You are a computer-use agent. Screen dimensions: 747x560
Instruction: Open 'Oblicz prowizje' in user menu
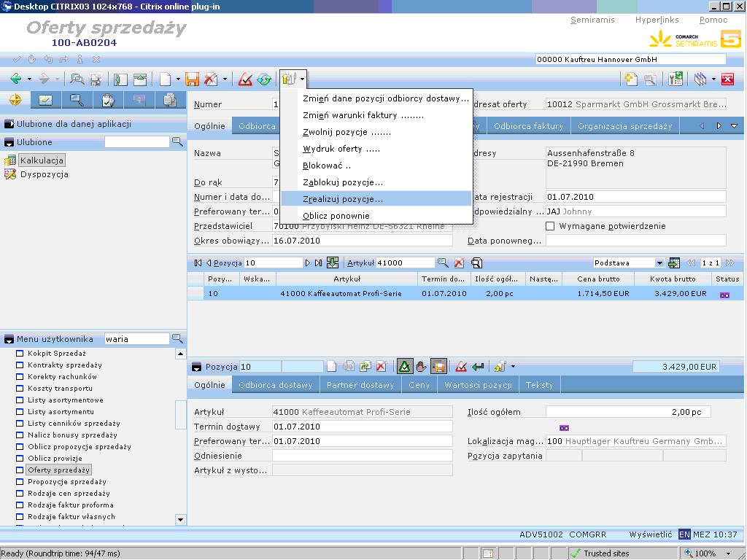[55, 459]
